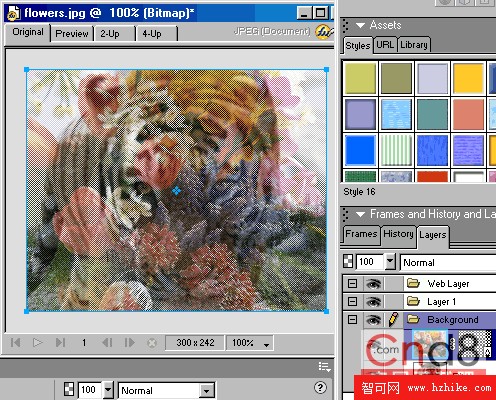This screenshot has width=496, height=400.
Task: Jump to last frame button
Action: pos(60,342)
